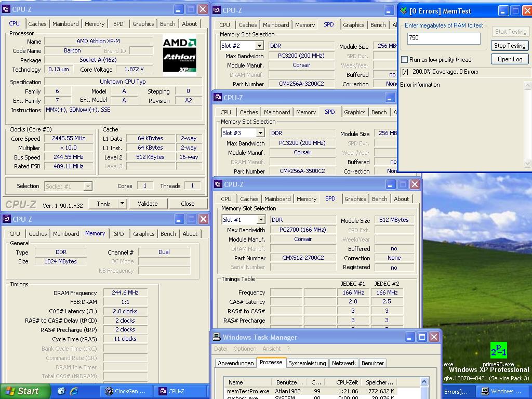Screen dimensions: 532x399
Task: Open the Datei menu in Task-Manager
Action: pos(221,349)
